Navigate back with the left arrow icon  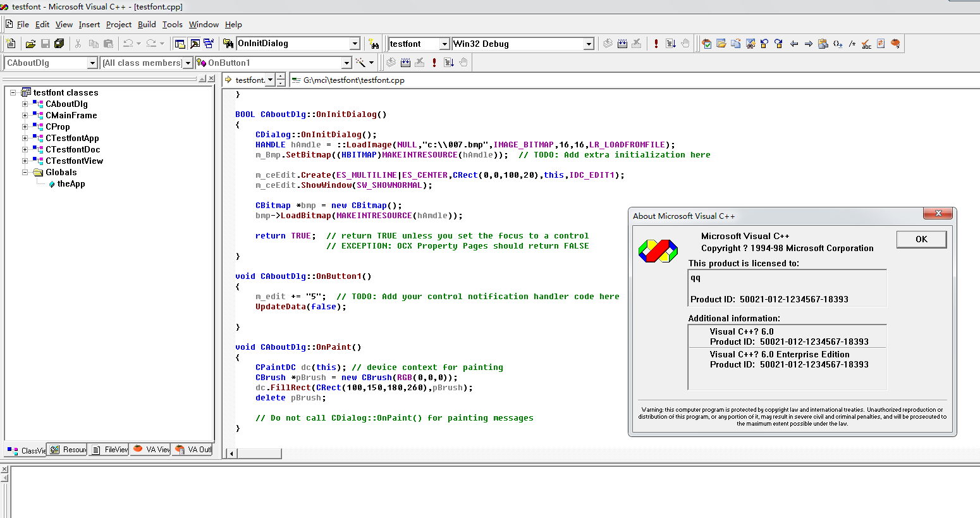(x=794, y=44)
